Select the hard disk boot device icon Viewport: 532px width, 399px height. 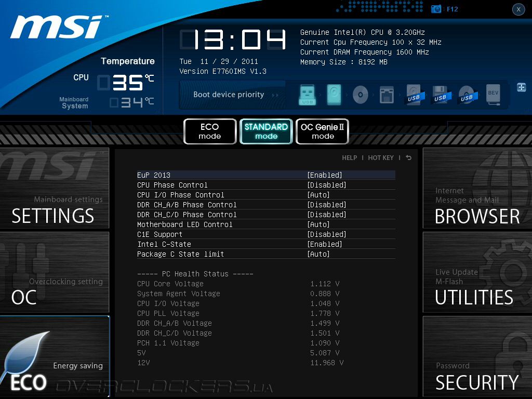click(334, 95)
